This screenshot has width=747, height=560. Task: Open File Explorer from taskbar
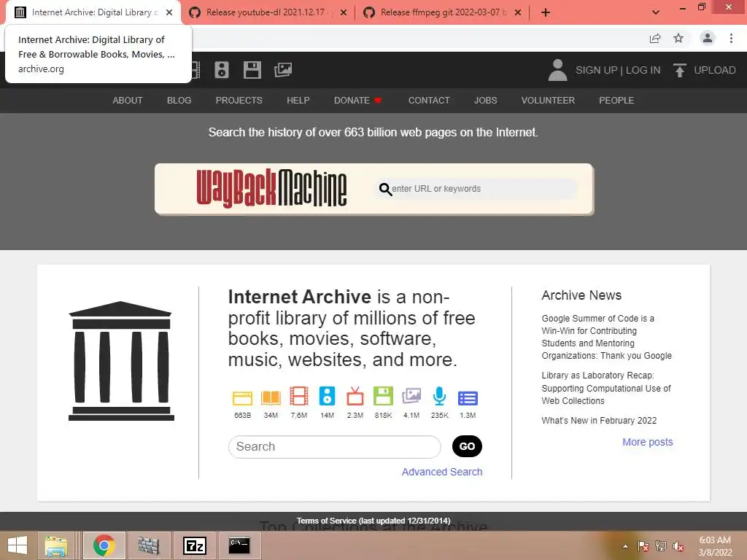click(56, 545)
